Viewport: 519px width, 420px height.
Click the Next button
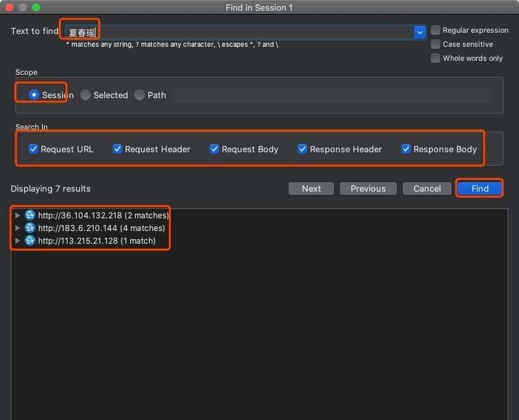tap(311, 188)
